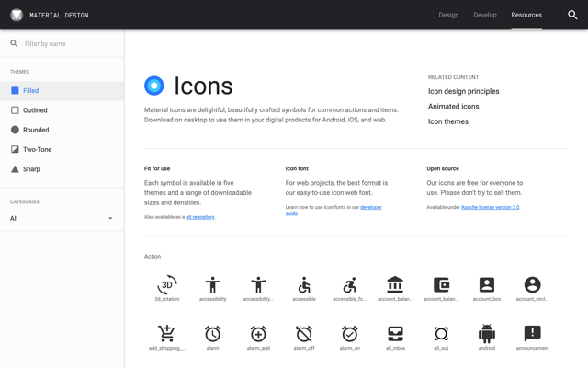Select the all_out icon

(x=441, y=333)
